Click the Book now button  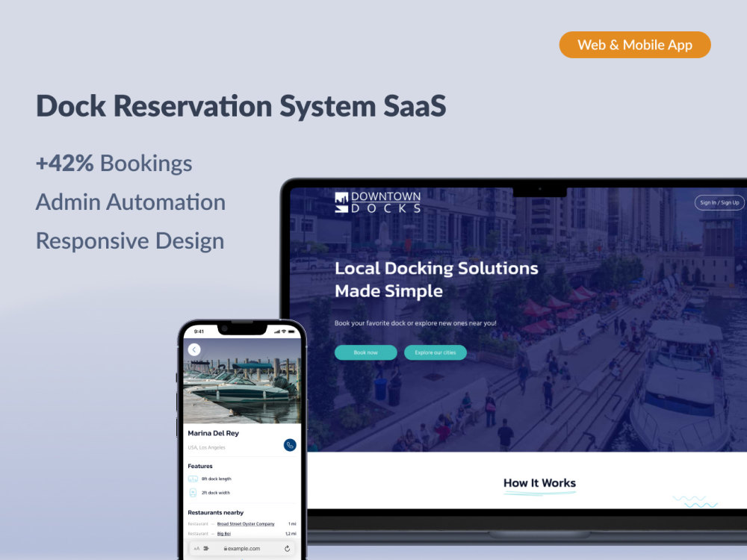(365, 352)
